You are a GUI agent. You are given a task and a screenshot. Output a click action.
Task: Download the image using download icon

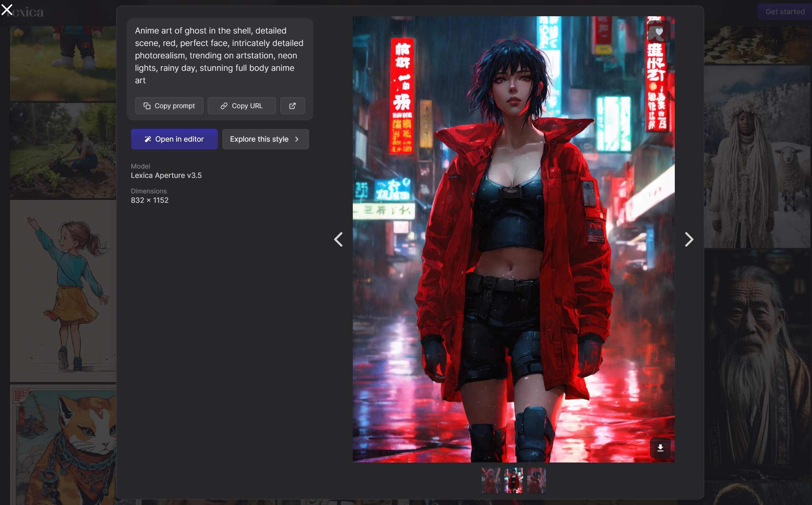click(660, 448)
